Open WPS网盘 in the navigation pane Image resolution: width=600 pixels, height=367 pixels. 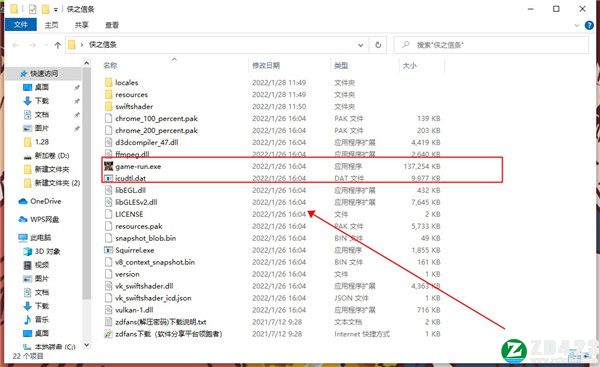tap(44, 219)
